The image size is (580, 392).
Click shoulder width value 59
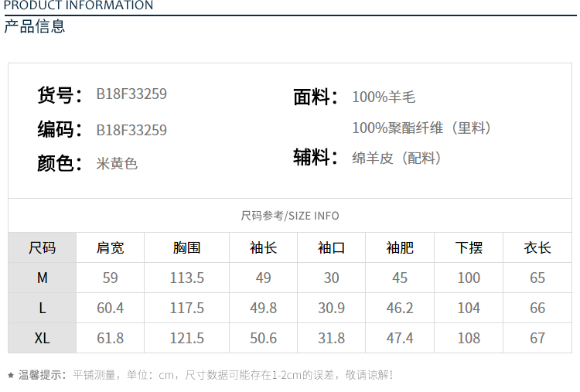[x=111, y=278]
